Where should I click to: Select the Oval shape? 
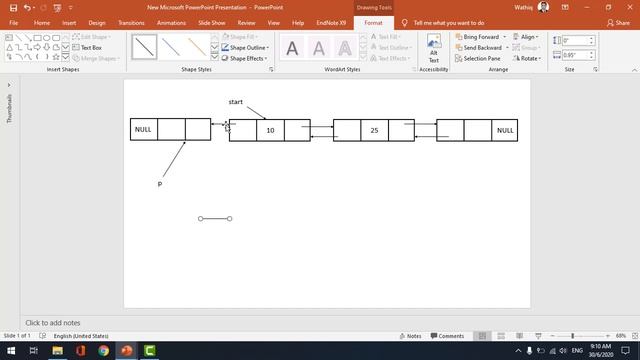pos(47,38)
